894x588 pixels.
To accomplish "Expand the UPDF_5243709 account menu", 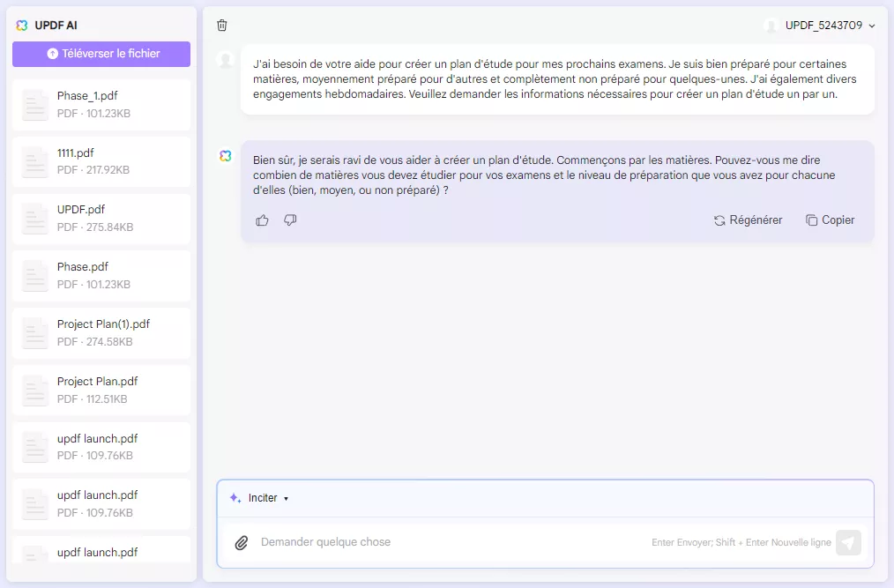I will (x=831, y=25).
